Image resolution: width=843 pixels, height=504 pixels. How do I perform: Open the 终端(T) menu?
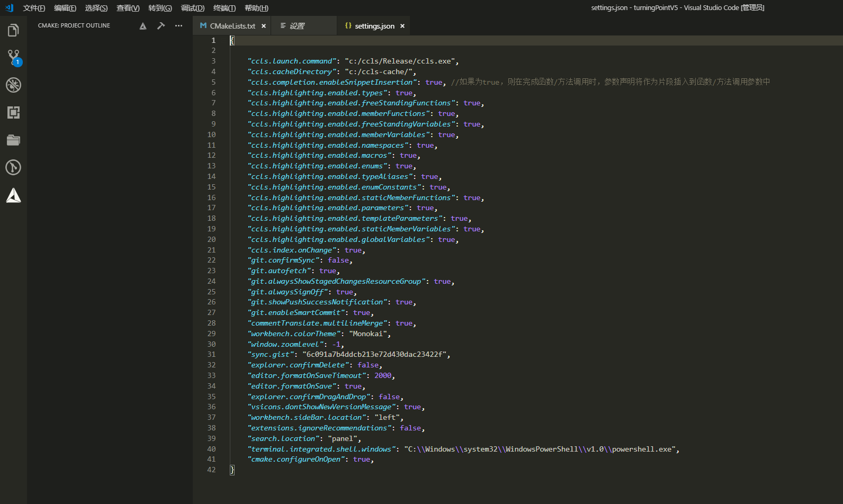click(x=225, y=8)
